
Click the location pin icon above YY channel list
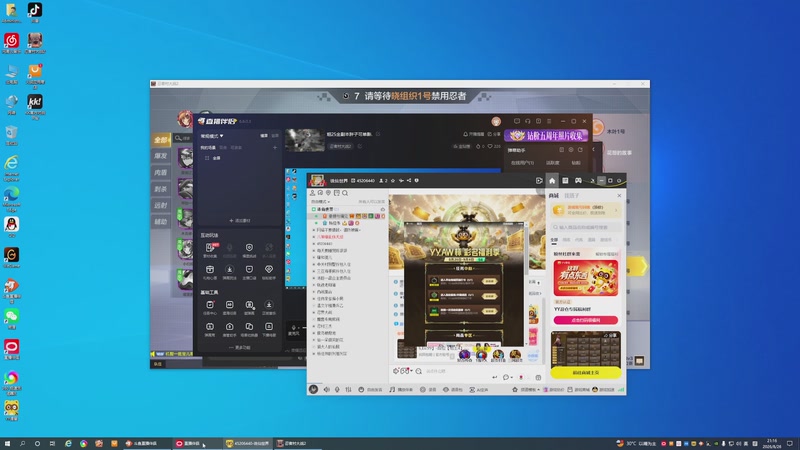(329, 193)
